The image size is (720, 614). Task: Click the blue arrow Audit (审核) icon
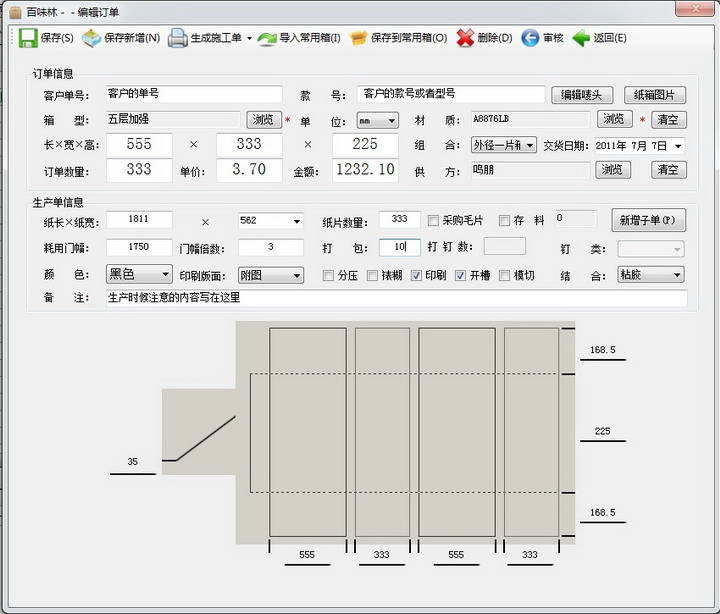point(529,38)
